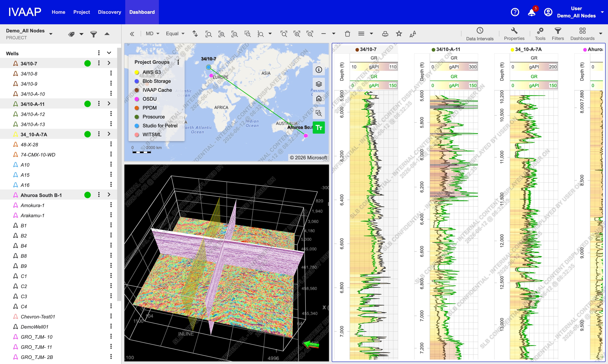Click the map area zoom search icon
608x364 pixels.
click(319, 113)
